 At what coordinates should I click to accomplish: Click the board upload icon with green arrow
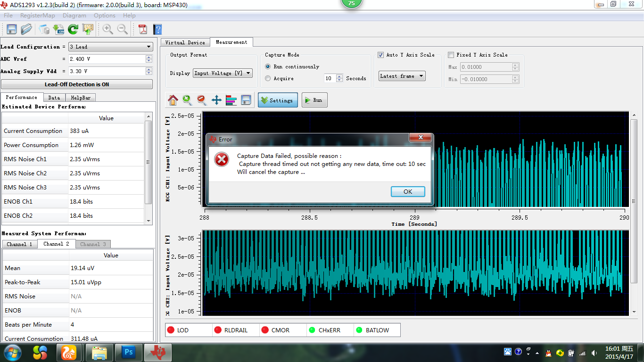tap(88, 29)
